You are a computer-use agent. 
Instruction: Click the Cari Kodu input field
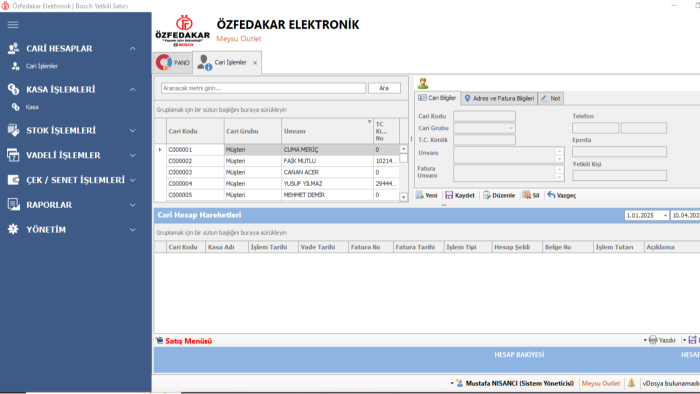[484, 116]
